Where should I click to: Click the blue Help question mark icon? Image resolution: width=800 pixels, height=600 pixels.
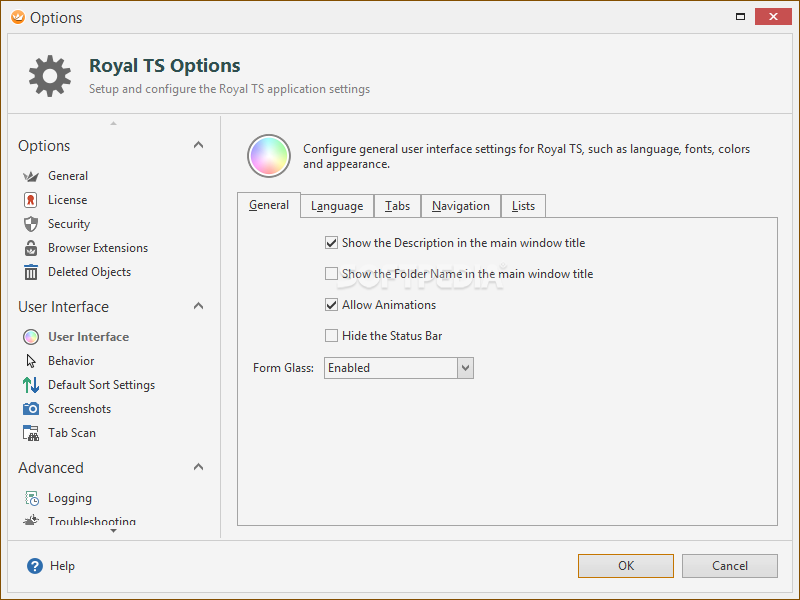(35, 566)
